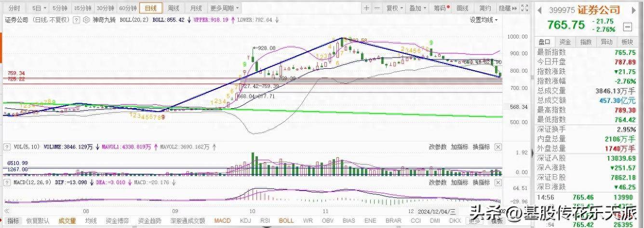
Task: Select the 资金趋势 indicator
Action: pyautogui.click(x=149, y=221)
